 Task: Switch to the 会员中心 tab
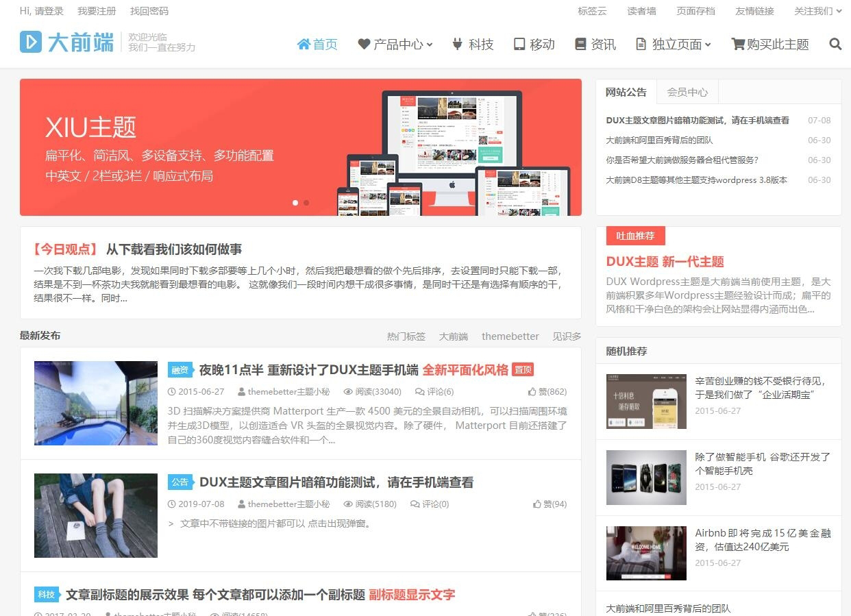(687, 92)
